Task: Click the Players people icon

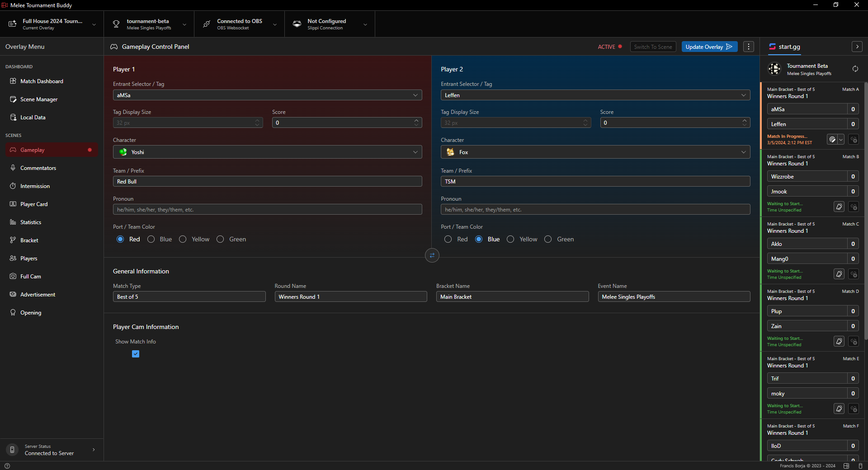Action: 13,258
